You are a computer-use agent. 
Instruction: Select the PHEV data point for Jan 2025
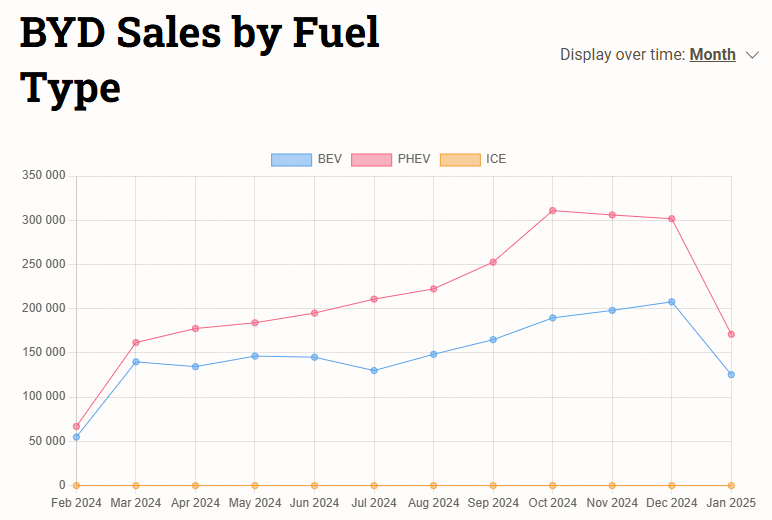[731, 334]
